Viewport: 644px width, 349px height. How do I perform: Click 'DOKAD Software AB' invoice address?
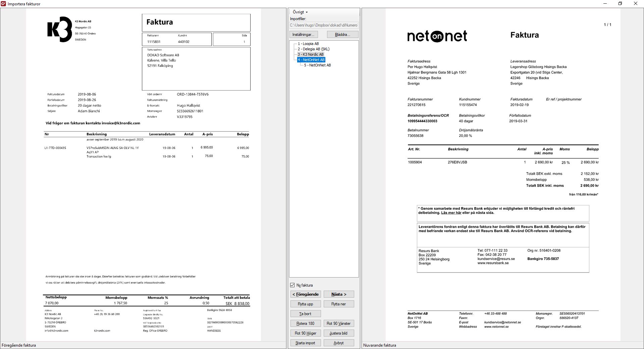tap(163, 55)
